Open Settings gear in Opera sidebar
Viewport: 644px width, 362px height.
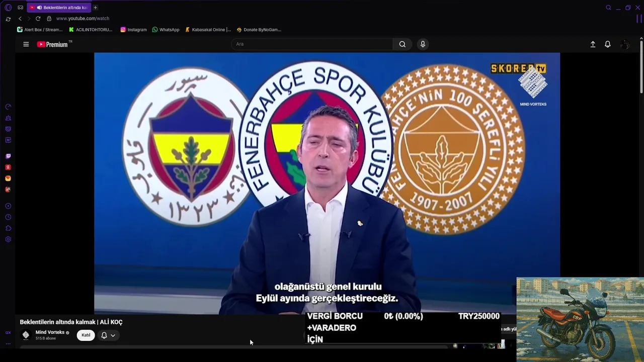click(x=8, y=239)
